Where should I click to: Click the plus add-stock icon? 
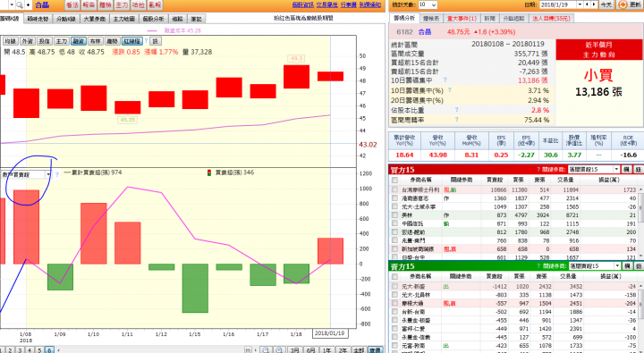[x=28, y=5]
